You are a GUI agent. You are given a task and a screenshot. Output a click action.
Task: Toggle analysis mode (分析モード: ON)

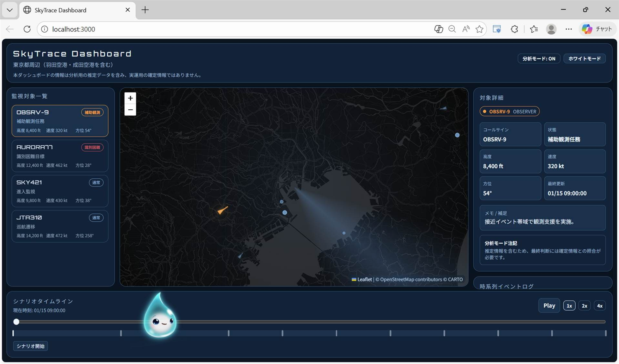539,59
